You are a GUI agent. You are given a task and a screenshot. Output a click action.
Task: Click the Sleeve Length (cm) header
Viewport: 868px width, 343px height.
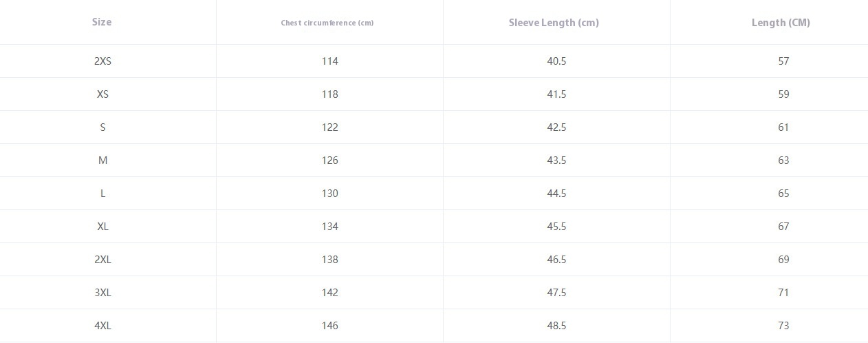tap(554, 23)
